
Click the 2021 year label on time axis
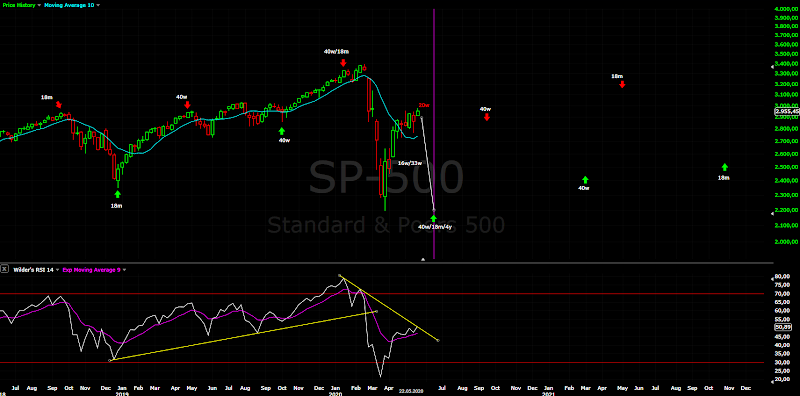click(548, 394)
